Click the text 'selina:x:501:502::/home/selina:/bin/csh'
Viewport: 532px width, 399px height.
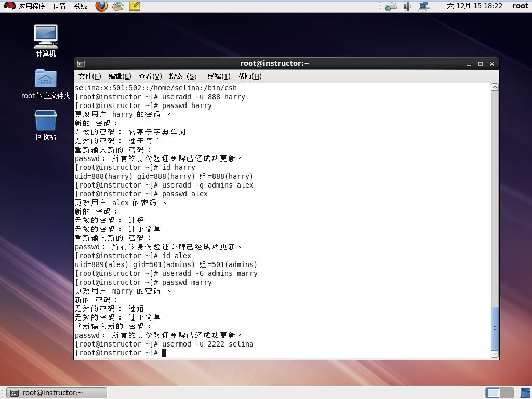pyautogui.click(x=156, y=88)
